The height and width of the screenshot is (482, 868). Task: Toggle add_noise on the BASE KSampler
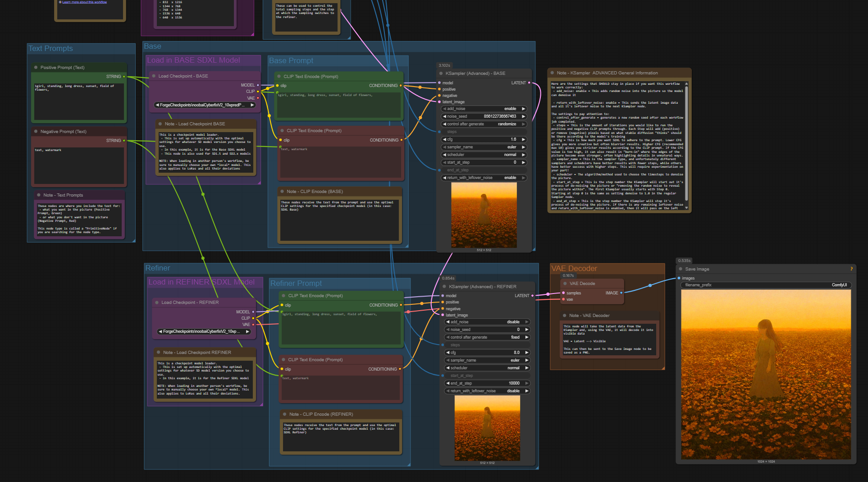tap(484, 109)
